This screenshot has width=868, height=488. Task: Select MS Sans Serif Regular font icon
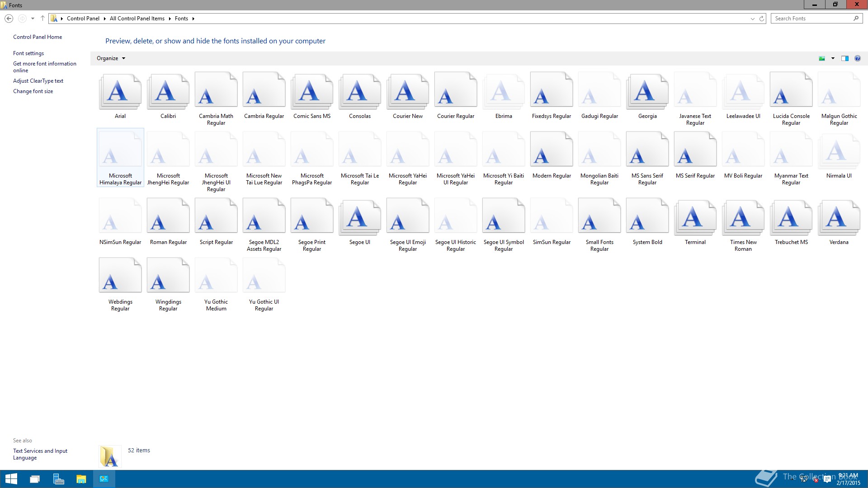click(x=647, y=150)
